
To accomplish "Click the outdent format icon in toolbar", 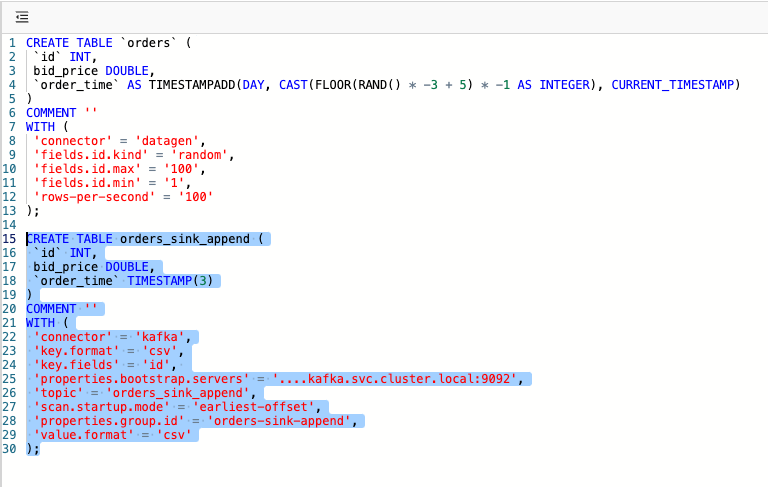I will click(22, 17).
